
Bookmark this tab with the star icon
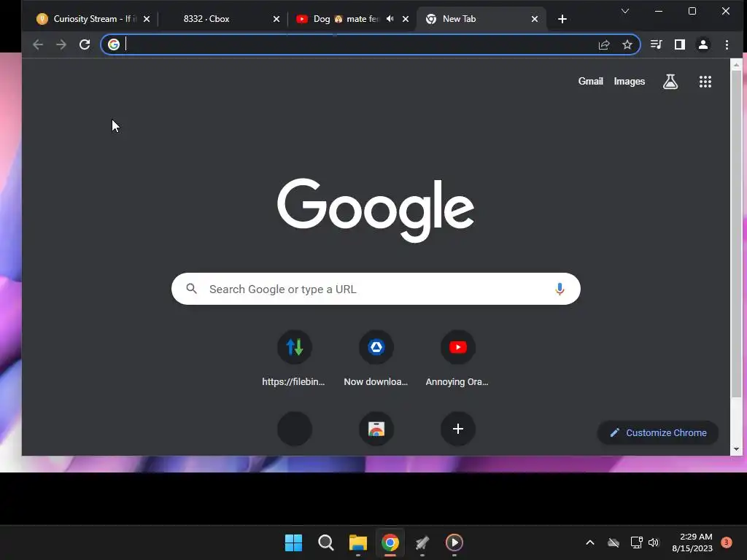(x=627, y=44)
